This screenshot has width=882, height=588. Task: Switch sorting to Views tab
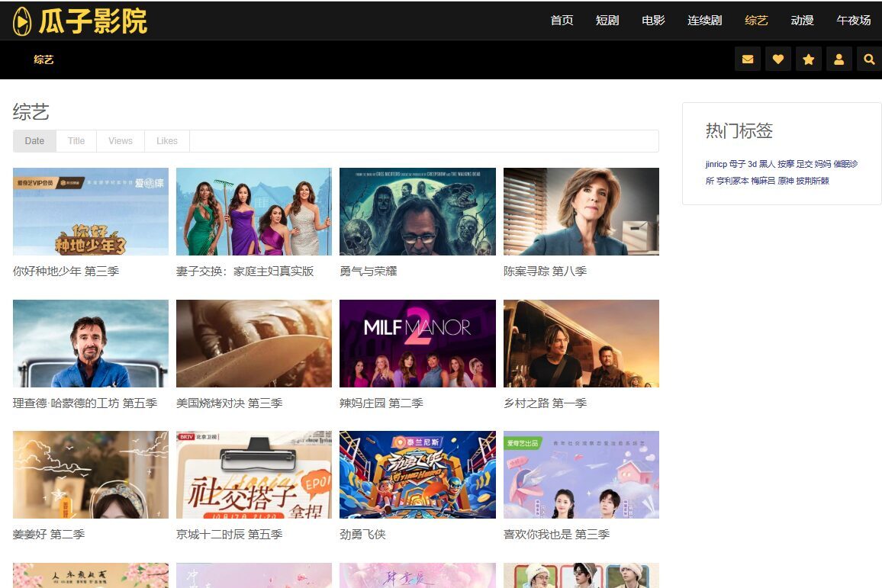[x=120, y=141]
